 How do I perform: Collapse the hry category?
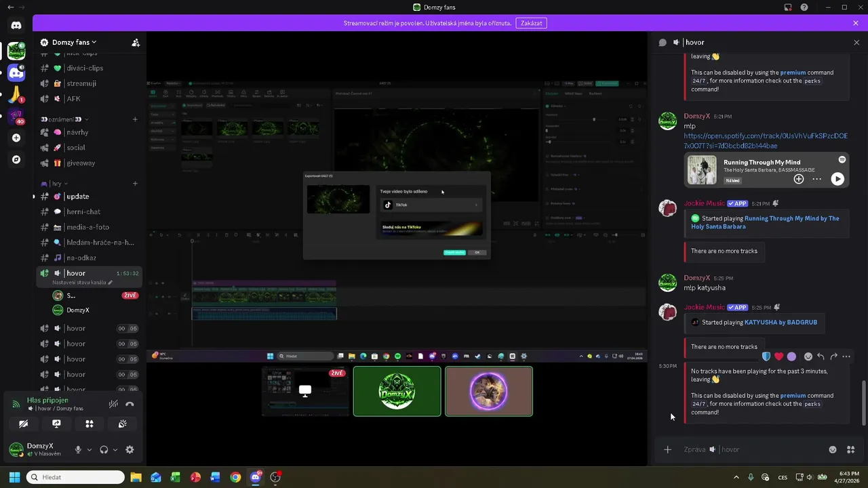pos(56,184)
